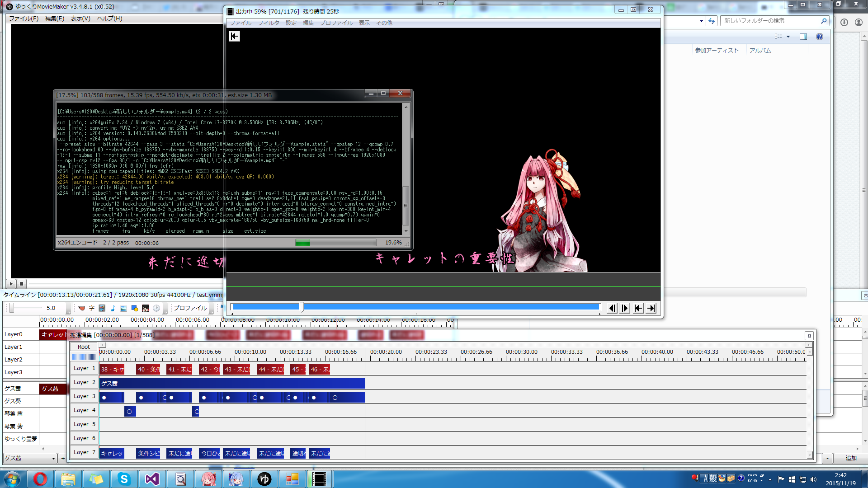Open the 編集(E) menu in YukkuriMovieMaker
Viewport: 868px width, 488px height.
coord(55,19)
